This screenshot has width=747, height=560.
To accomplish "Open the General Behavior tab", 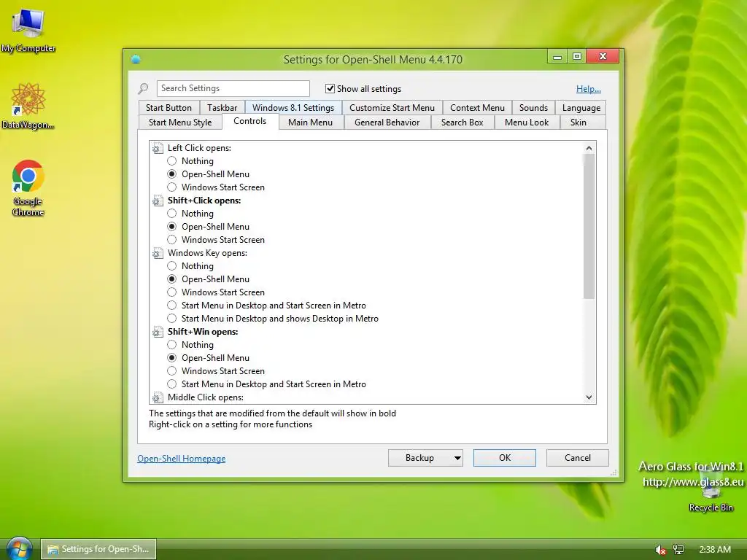I will click(387, 122).
